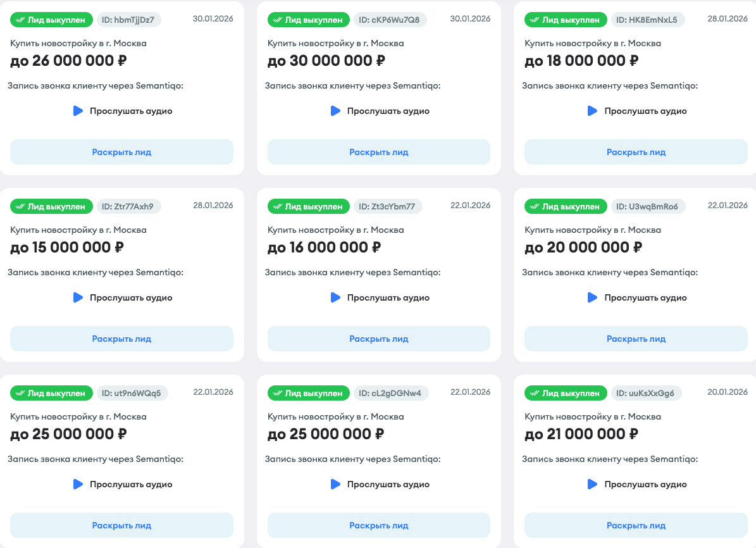Play audio for lead HK8EmNxL5
The width and height of the screenshot is (756, 548).
[592, 111]
